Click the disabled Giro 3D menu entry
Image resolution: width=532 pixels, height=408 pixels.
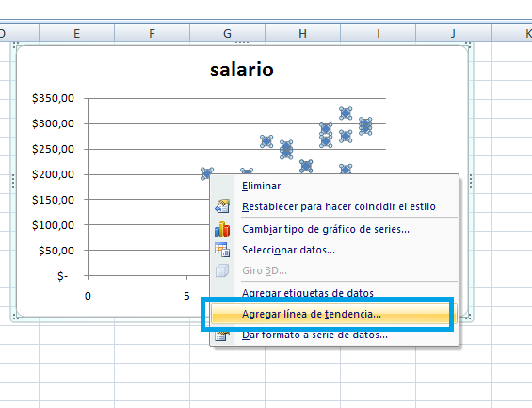[265, 270]
